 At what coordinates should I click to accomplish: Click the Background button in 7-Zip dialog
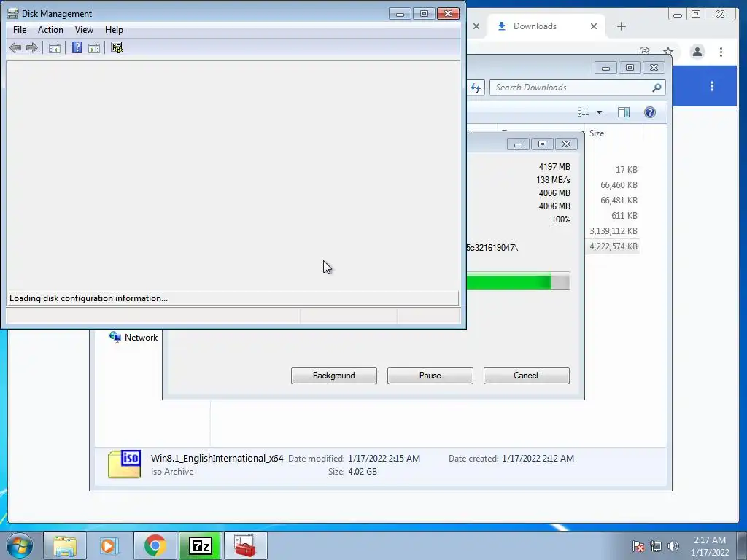pos(334,376)
